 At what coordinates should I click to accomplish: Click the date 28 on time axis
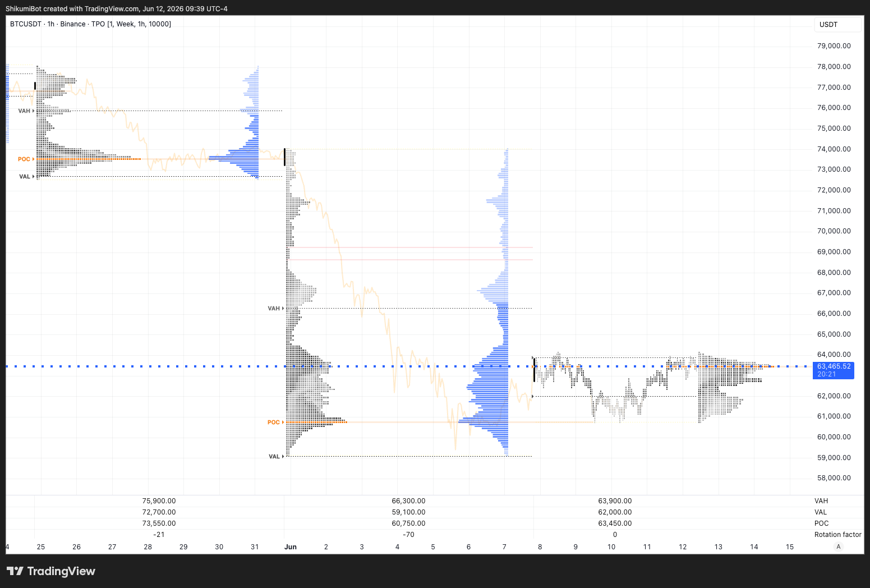(x=148, y=547)
